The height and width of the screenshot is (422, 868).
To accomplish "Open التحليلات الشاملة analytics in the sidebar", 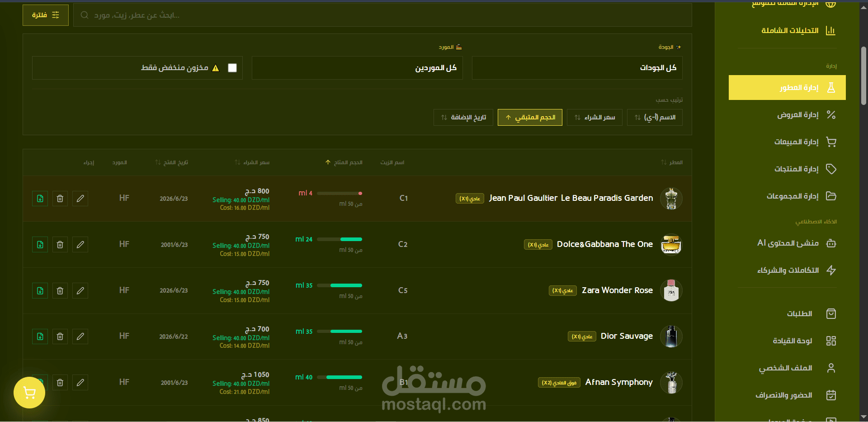I will pos(787,30).
